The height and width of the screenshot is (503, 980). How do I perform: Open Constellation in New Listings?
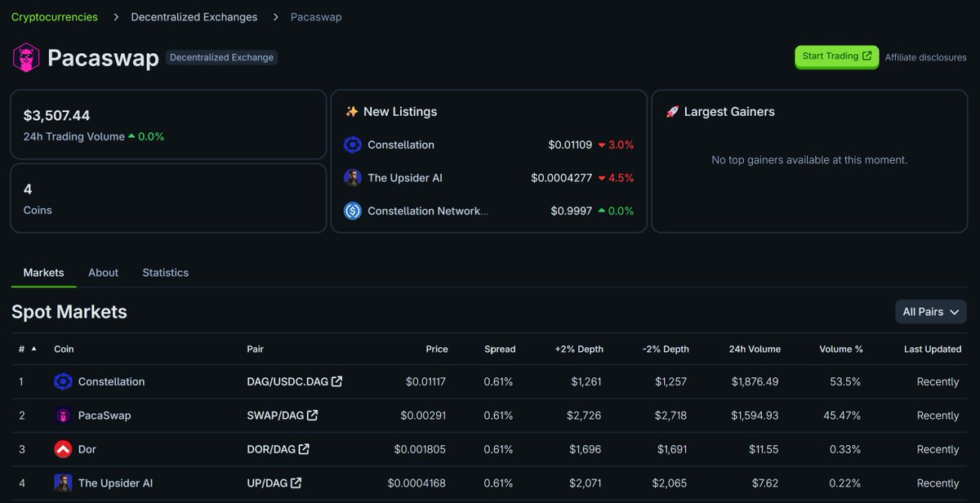401,145
